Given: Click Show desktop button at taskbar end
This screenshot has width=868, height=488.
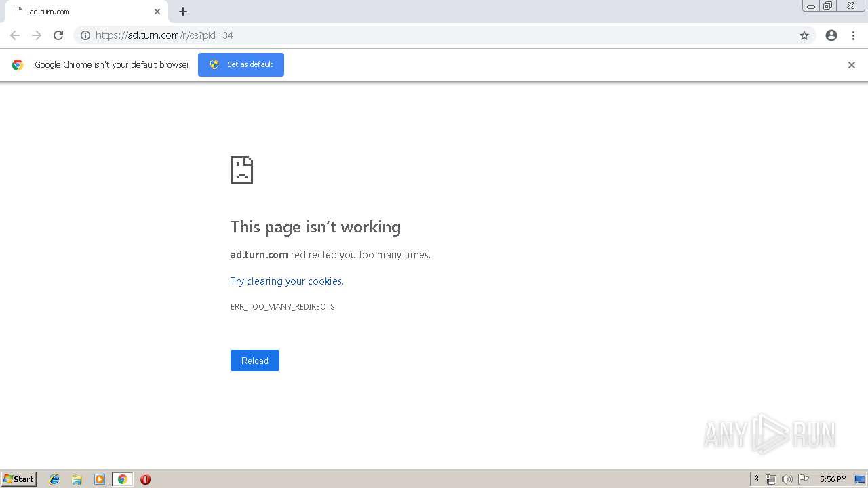Looking at the screenshot, I should 860,479.
